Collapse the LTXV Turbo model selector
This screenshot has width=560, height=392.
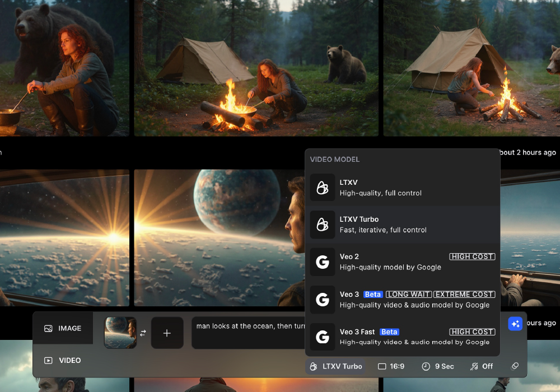pyautogui.click(x=336, y=366)
